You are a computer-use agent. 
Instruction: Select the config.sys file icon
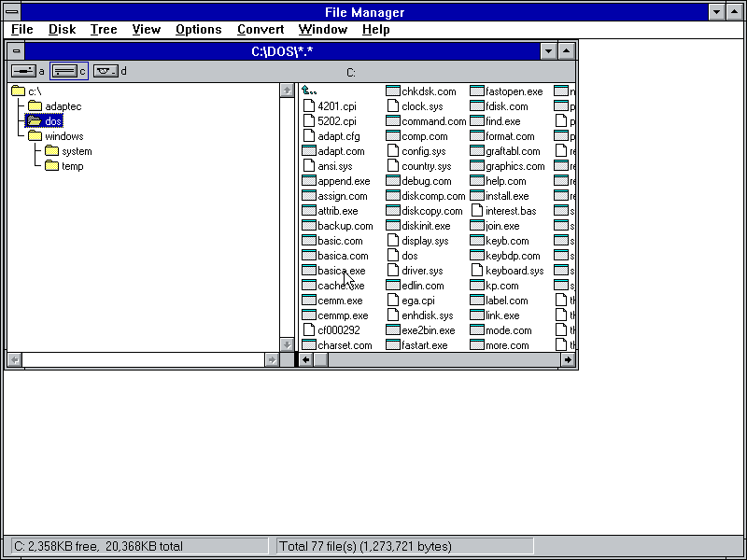393,150
